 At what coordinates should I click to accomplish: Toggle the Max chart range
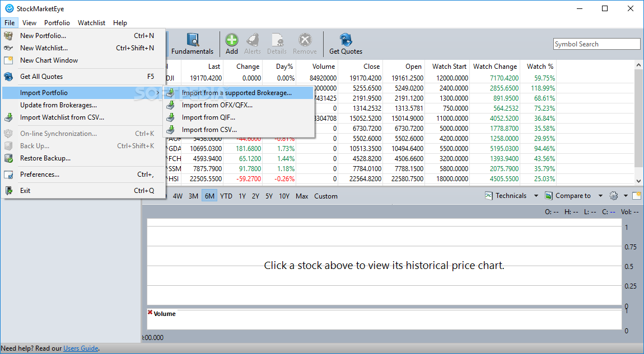point(302,196)
